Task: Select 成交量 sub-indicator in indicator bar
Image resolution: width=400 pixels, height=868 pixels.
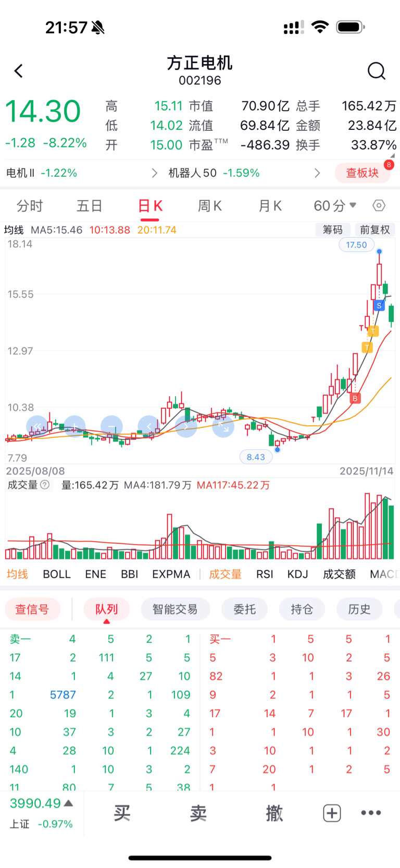Action: pos(225,574)
